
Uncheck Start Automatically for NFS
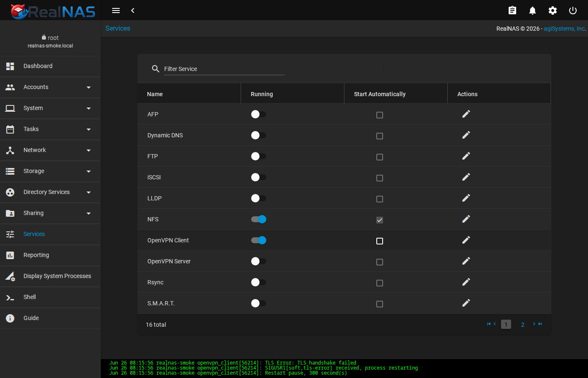click(x=380, y=220)
